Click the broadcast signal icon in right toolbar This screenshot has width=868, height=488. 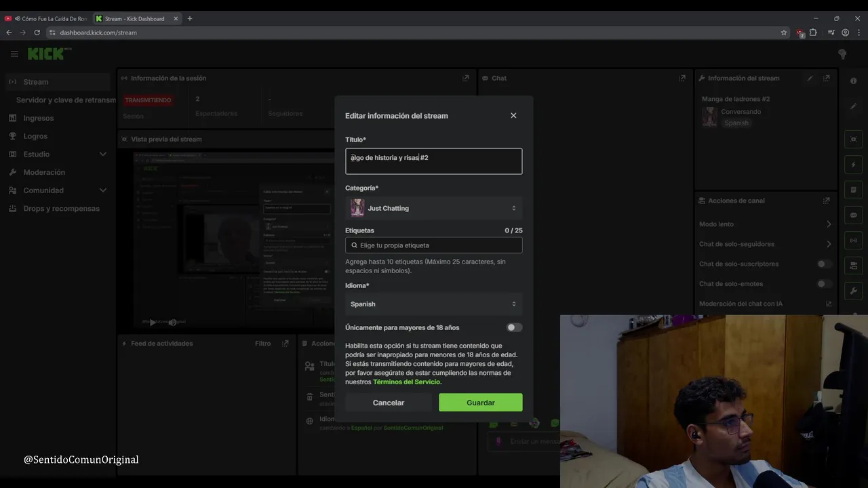pos(854,240)
